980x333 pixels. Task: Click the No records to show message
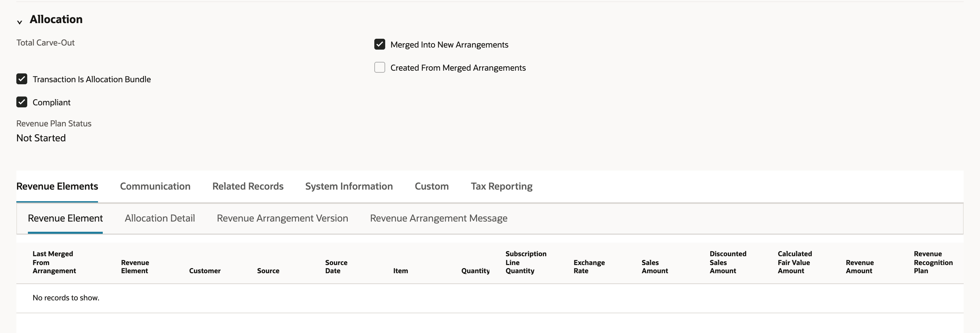click(x=66, y=298)
